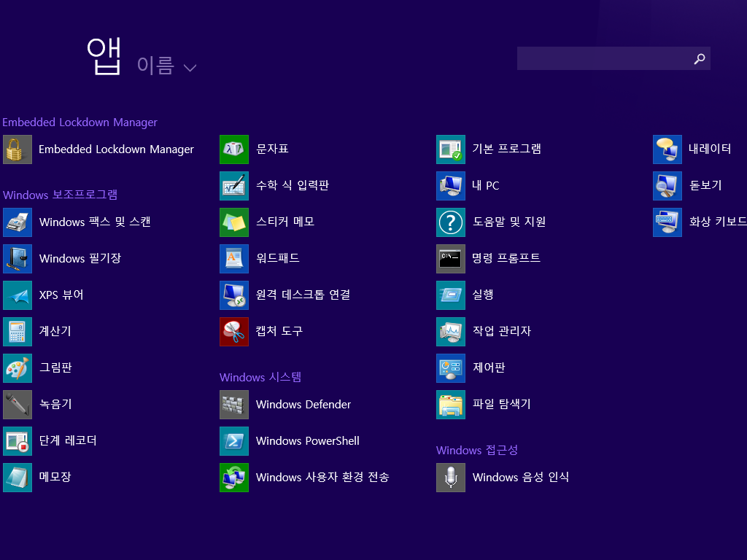Open 화상 키보드 on-screen keyboard icon
Screen dimensions: 747x560
point(667,222)
